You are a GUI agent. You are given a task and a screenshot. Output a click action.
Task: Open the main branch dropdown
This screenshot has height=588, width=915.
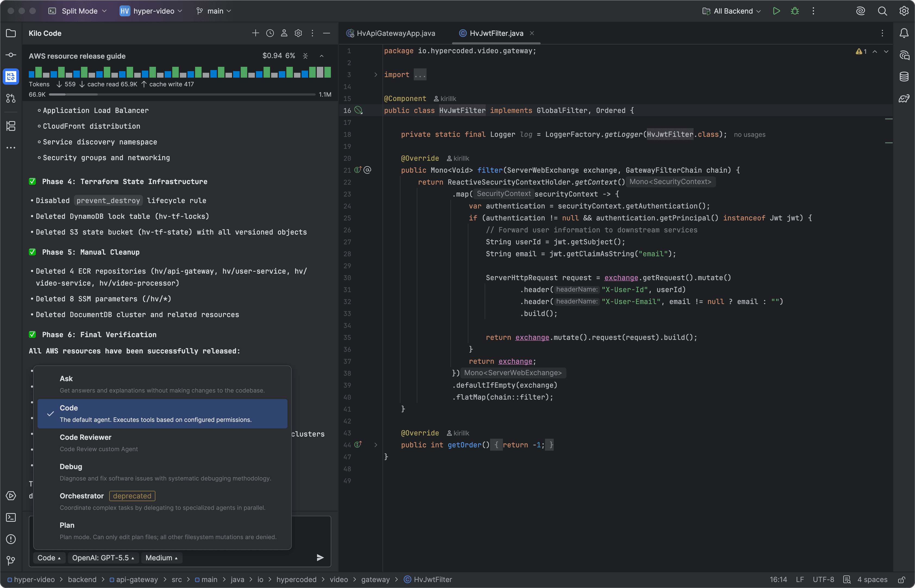coord(214,11)
